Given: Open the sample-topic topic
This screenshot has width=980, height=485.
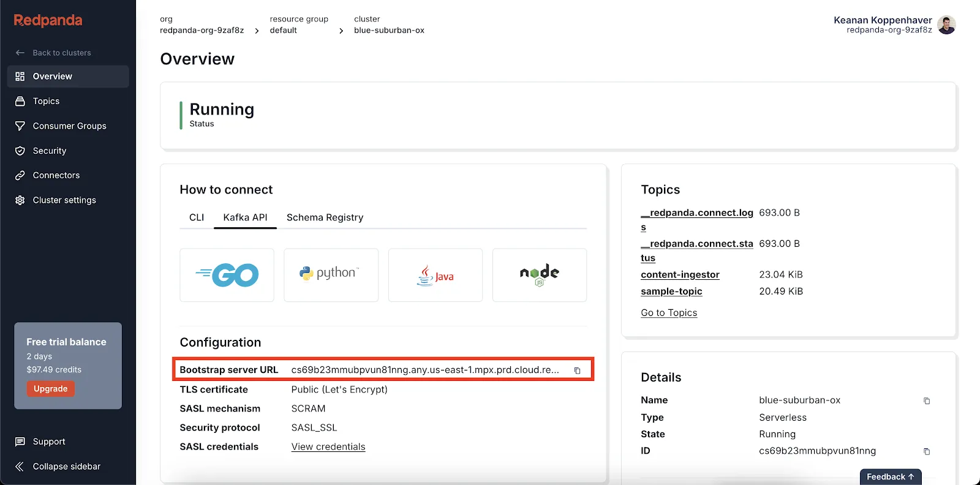Looking at the screenshot, I should coord(671,291).
